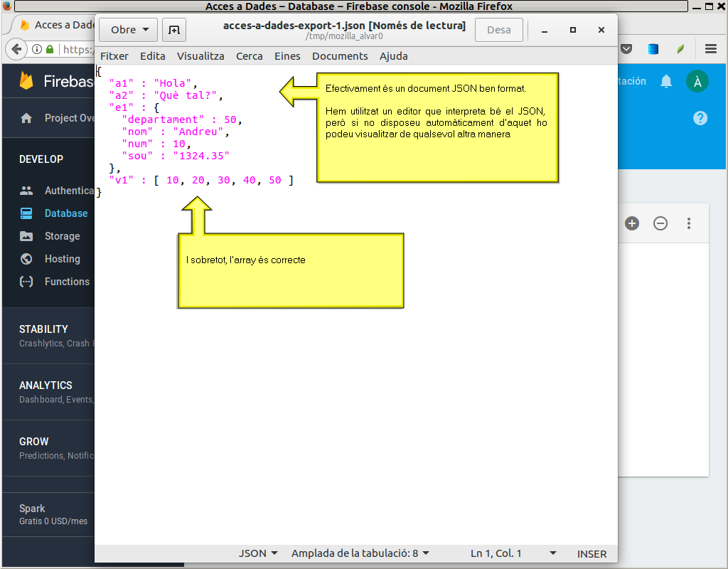This screenshot has height=569, width=728.
Task: Open Hosting in Firebase sidebar
Action: tap(63, 259)
